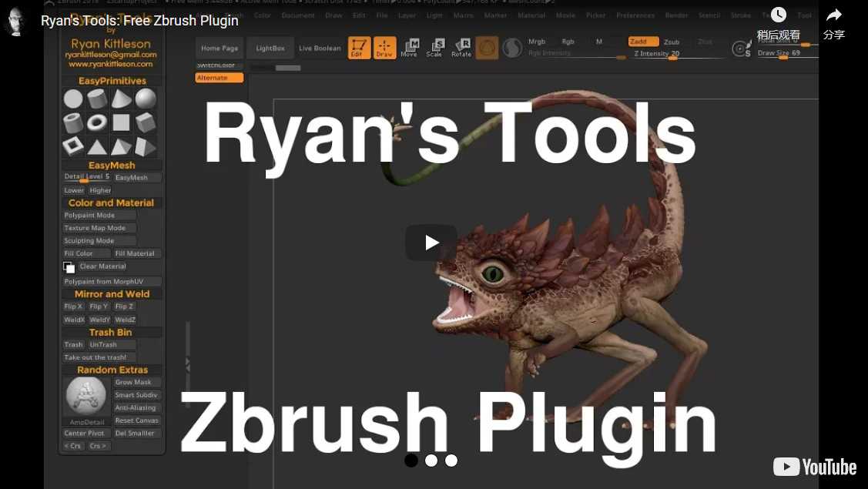
Task: Select the wedge prism primitive
Action: click(146, 147)
